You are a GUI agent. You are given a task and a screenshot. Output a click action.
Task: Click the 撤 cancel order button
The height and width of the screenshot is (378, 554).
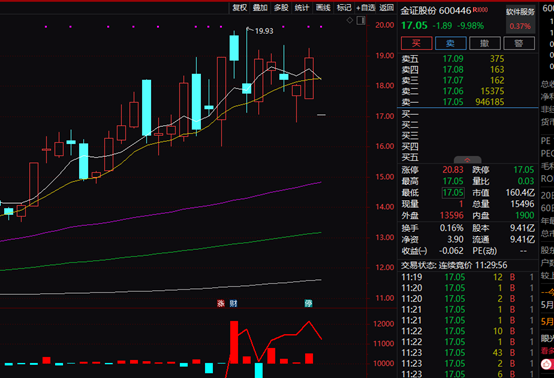[484, 43]
